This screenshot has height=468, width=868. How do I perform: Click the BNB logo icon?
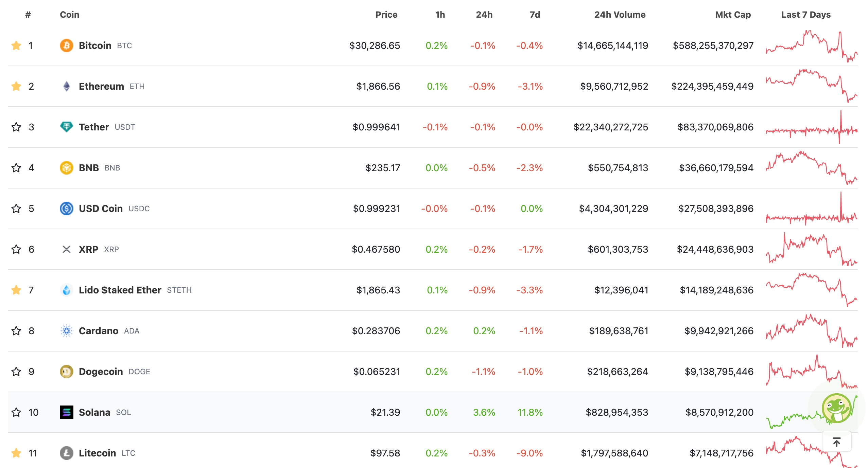[67, 168]
